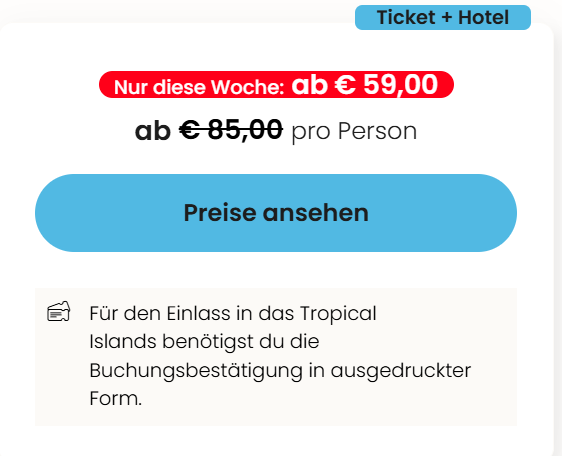The height and width of the screenshot is (456, 562).
Task: Click the 'pro Person' label
Action: [354, 131]
